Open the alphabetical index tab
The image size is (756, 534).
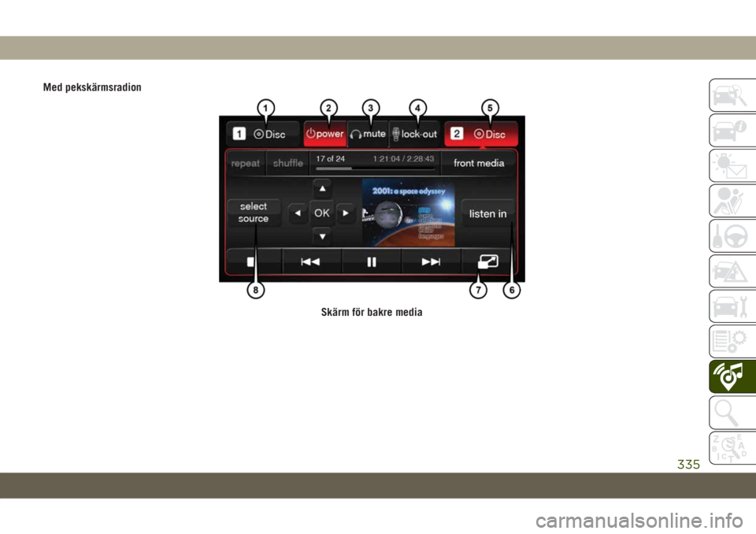[x=732, y=447]
